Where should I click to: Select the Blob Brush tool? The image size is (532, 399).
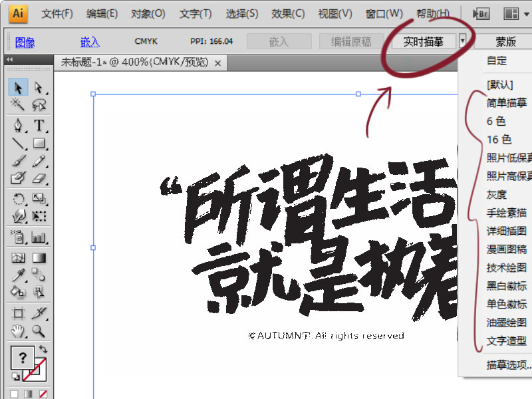click(18, 178)
